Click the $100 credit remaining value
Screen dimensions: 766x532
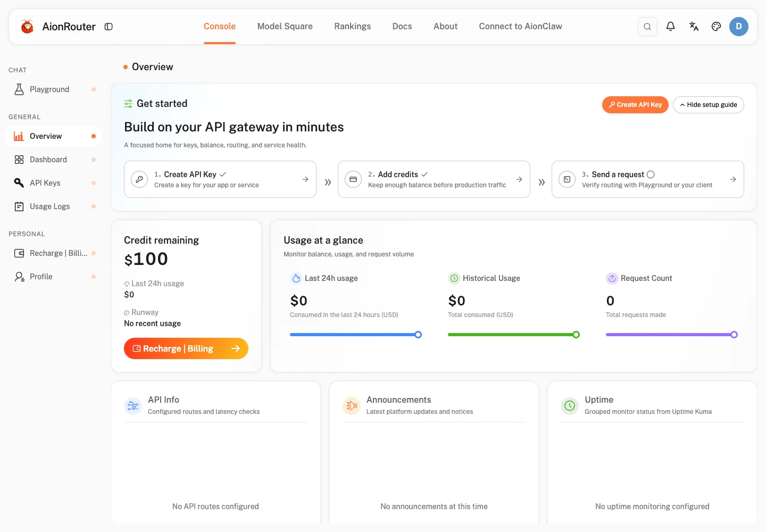(x=146, y=259)
